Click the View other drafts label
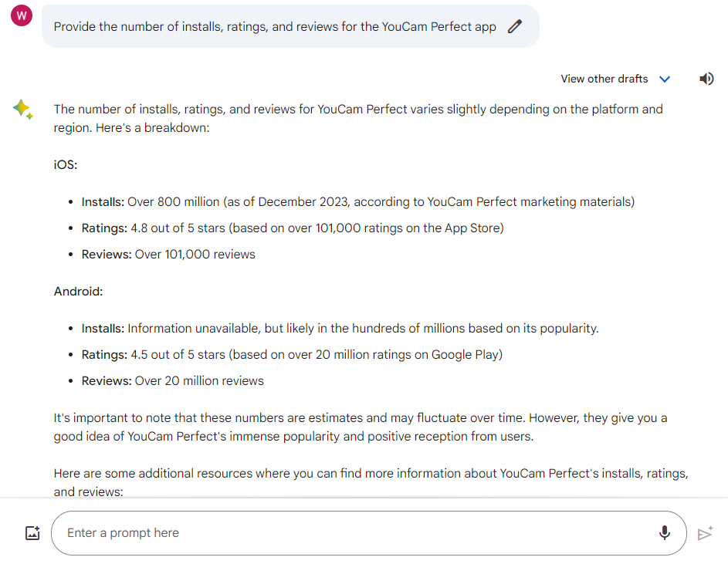 tap(604, 79)
